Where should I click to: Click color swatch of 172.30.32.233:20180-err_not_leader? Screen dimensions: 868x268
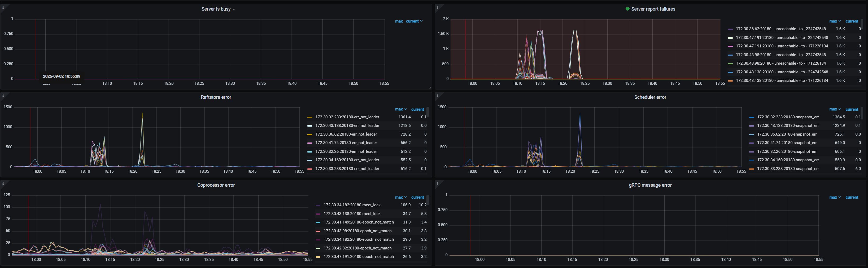[x=310, y=118]
